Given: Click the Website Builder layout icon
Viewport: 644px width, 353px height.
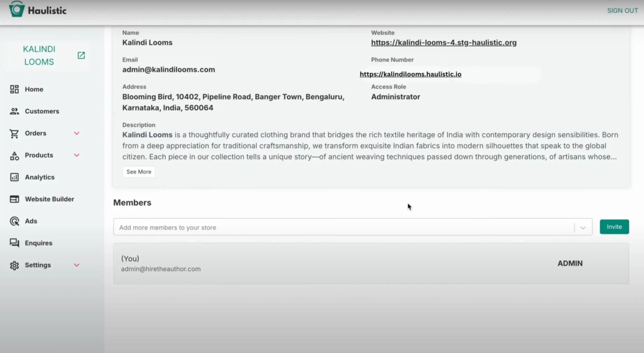Looking at the screenshot, I should tap(14, 199).
